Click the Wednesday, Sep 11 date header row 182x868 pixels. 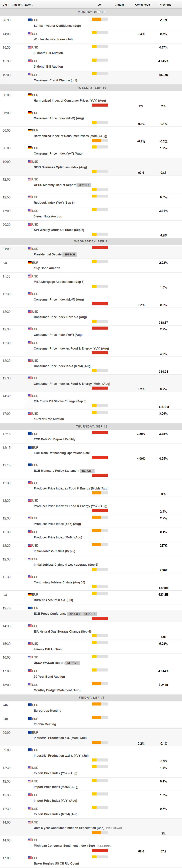[91, 241]
